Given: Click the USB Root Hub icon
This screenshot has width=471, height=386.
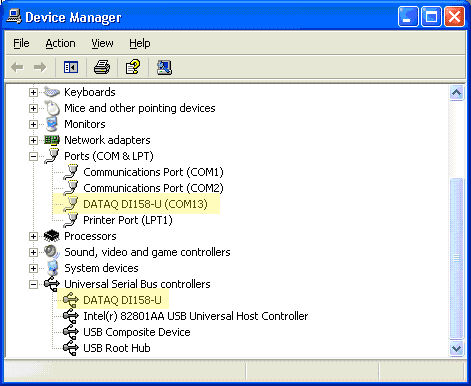Looking at the screenshot, I should (x=71, y=348).
